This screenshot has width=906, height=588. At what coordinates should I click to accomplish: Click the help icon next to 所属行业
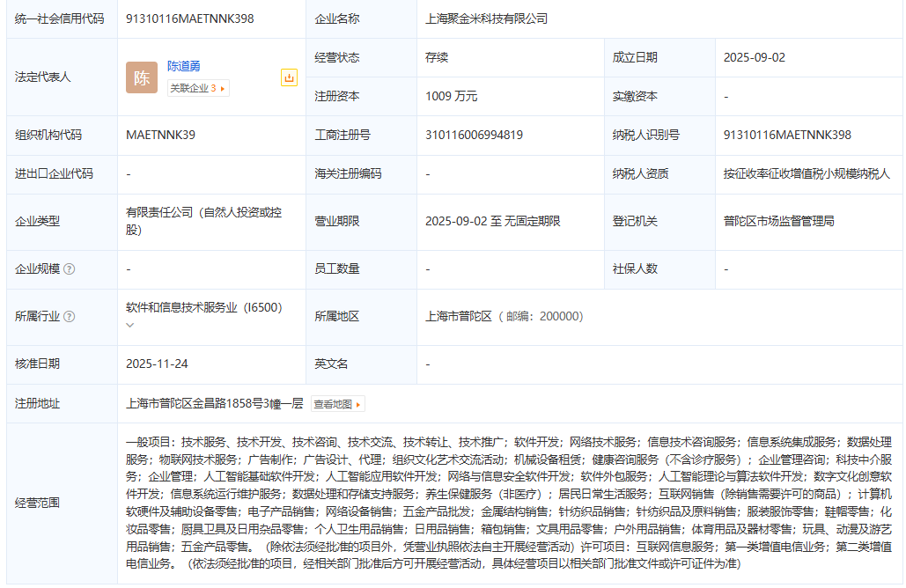click(70, 317)
